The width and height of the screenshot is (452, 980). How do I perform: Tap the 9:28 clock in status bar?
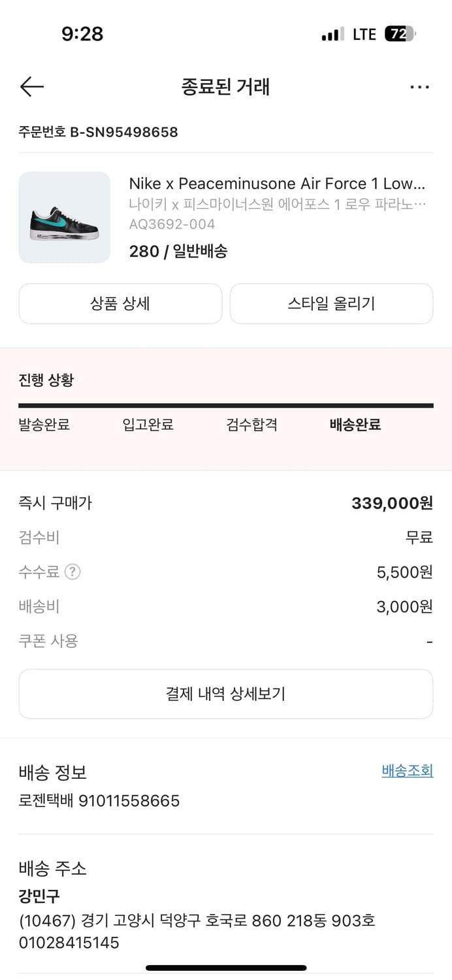click(x=83, y=34)
